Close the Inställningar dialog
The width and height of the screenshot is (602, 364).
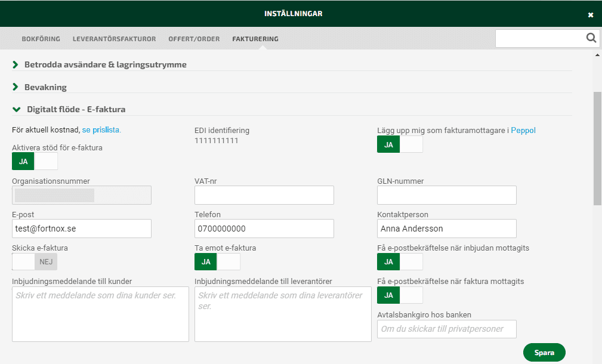tap(591, 15)
